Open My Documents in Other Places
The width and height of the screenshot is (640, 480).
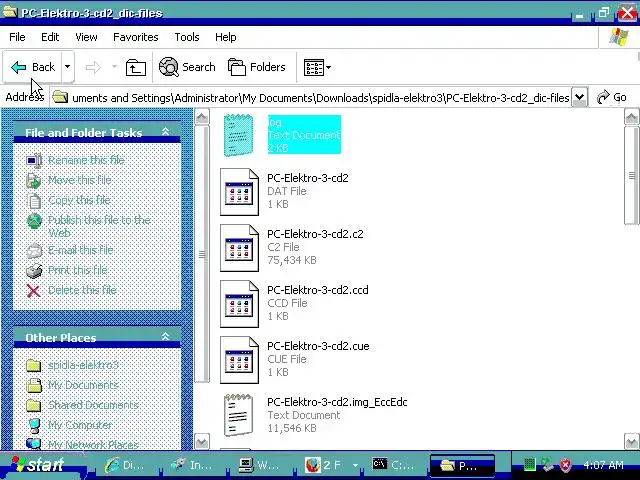pyautogui.click(x=83, y=385)
